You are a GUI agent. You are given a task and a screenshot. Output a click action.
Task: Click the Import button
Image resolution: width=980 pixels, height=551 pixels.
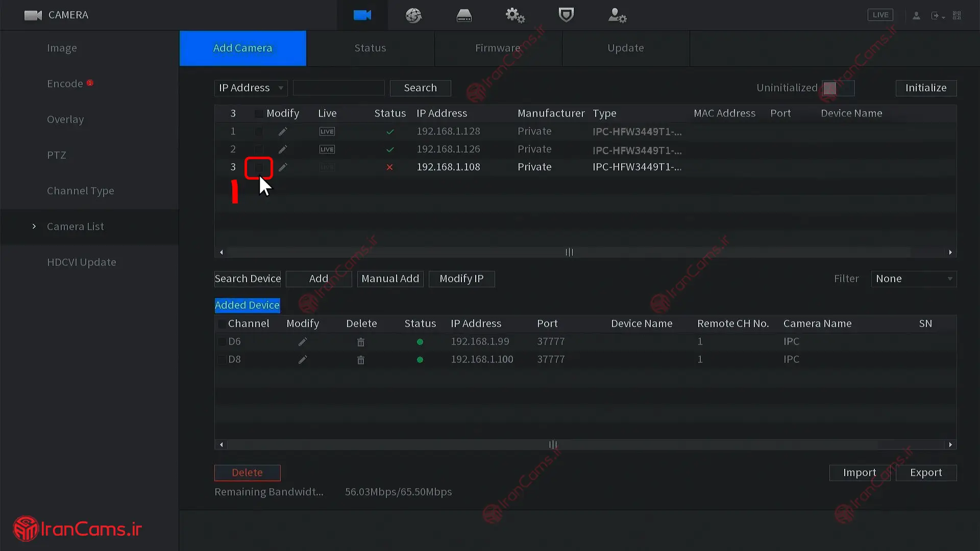coord(860,473)
